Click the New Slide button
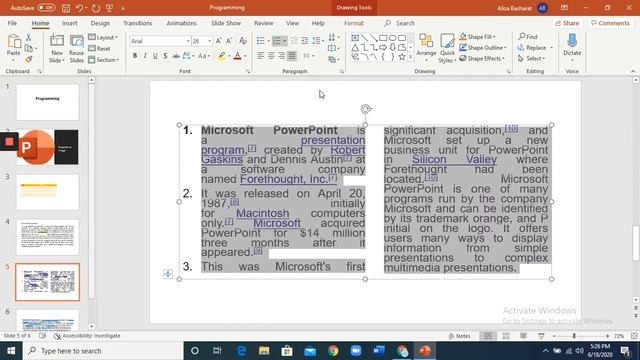 tap(57, 48)
